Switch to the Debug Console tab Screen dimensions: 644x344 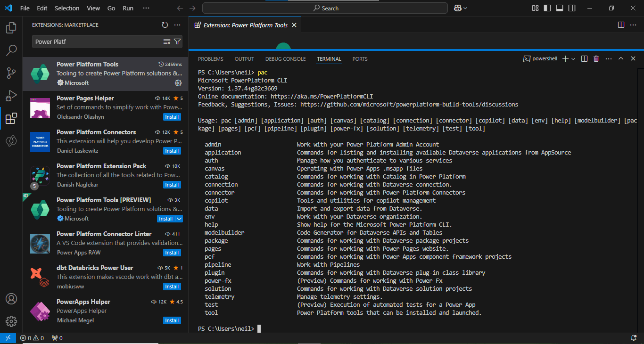point(285,59)
